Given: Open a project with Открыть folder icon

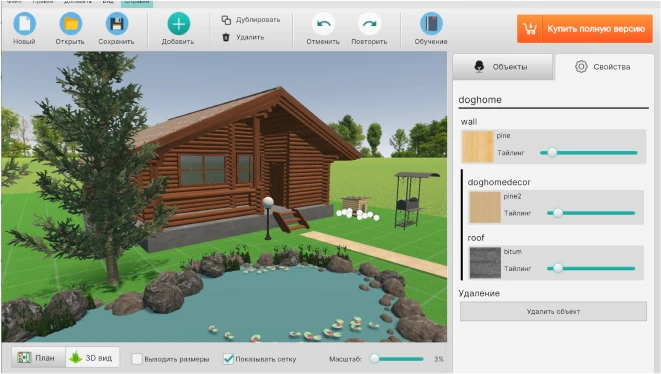Looking at the screenshot, I should pyautogui.click(x=70, y=24).
